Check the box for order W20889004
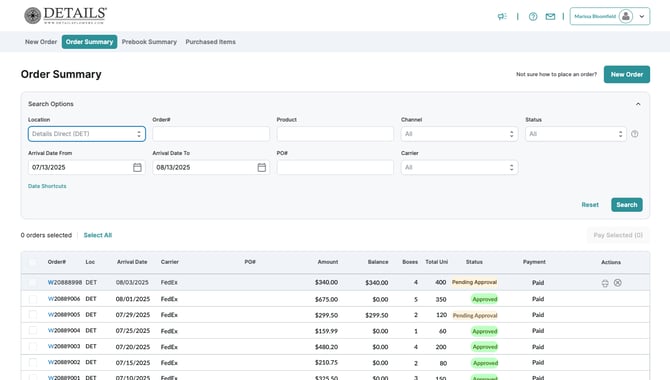 click(32, 330)
